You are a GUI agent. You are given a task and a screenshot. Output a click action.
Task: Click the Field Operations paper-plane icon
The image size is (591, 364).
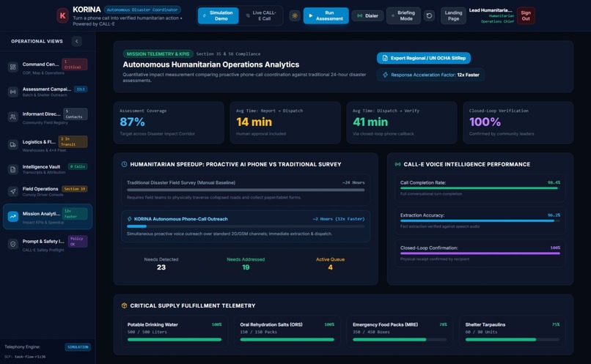coord(12,191)
